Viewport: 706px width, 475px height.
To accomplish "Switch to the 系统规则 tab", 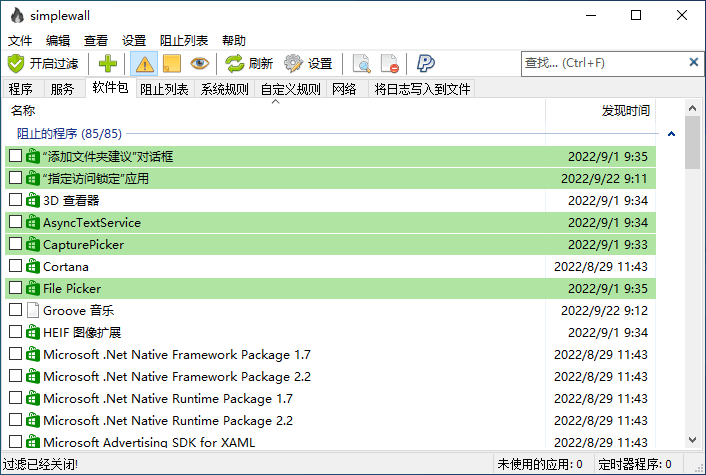I will (224, 89).
